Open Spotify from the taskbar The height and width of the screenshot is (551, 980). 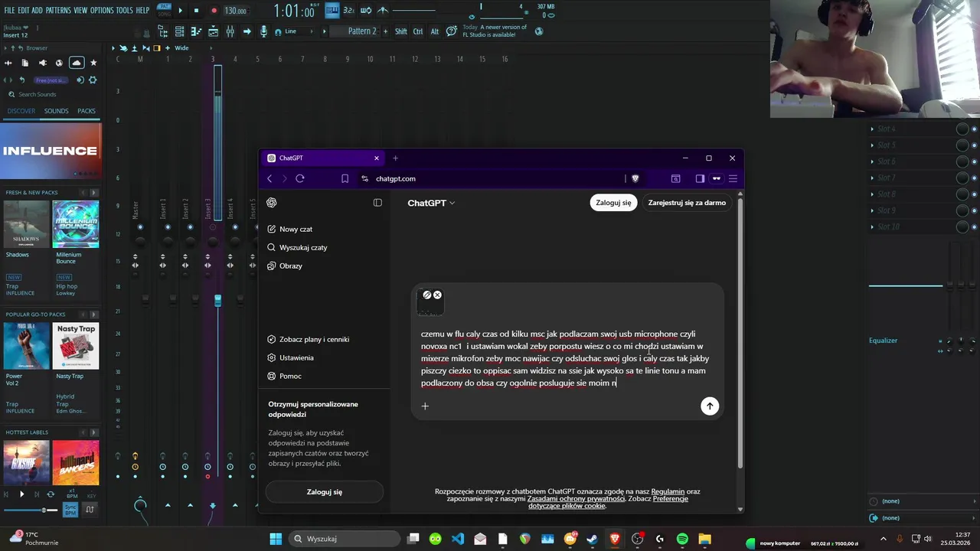682,539
